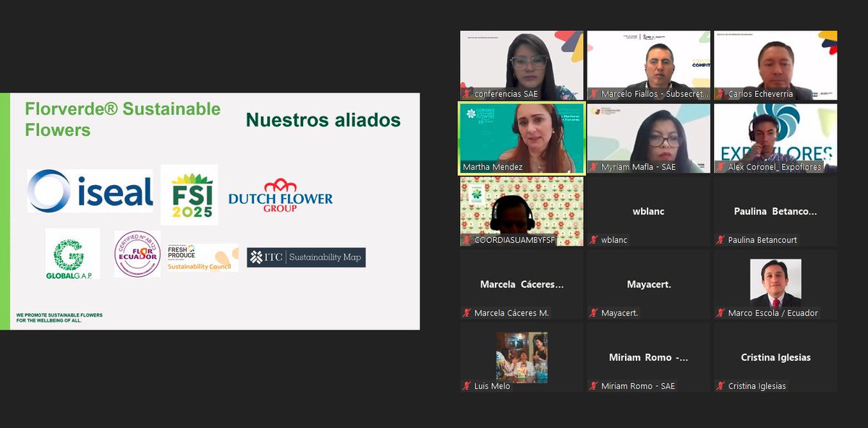Click the muted mic icon beside Paulina Betancourt
Viewport: 868px width, 428px height.
721,240
